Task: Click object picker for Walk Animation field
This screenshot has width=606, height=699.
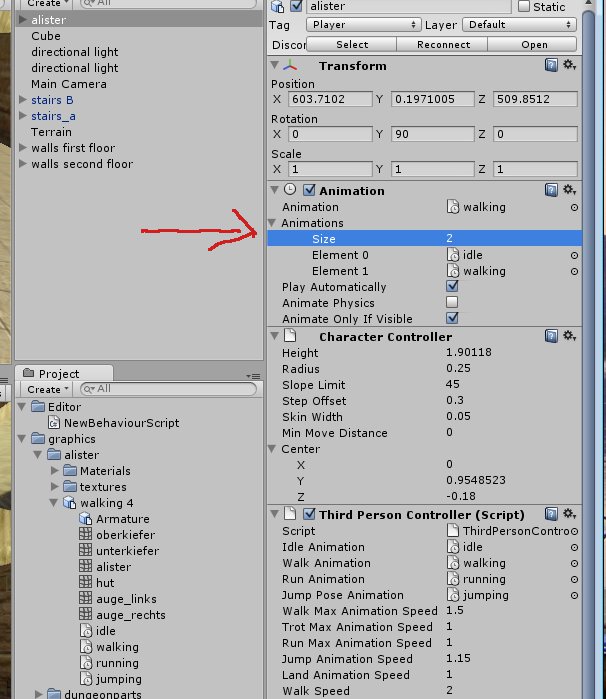Action: tap(574, 563)
